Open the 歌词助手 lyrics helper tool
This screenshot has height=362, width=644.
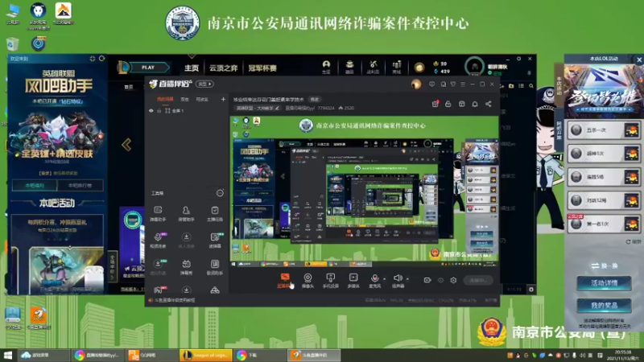(x=215, y=267)
